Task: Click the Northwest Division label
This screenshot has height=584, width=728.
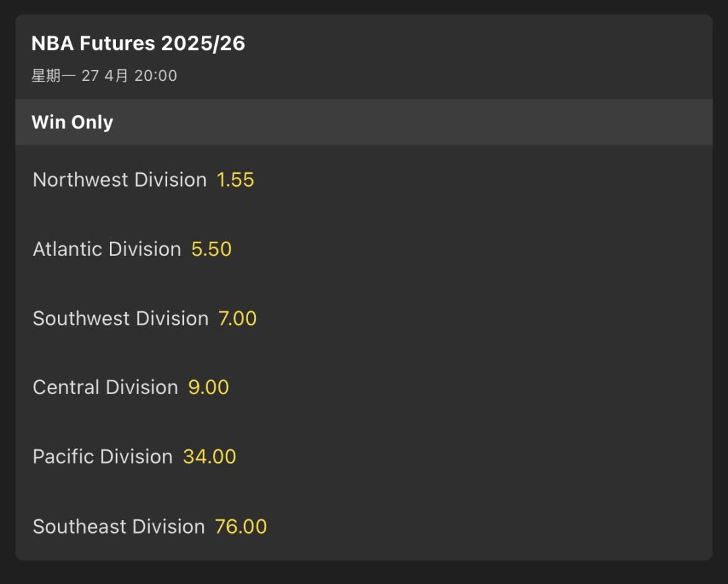Action: pyautogui.click(x=119, y=180)
